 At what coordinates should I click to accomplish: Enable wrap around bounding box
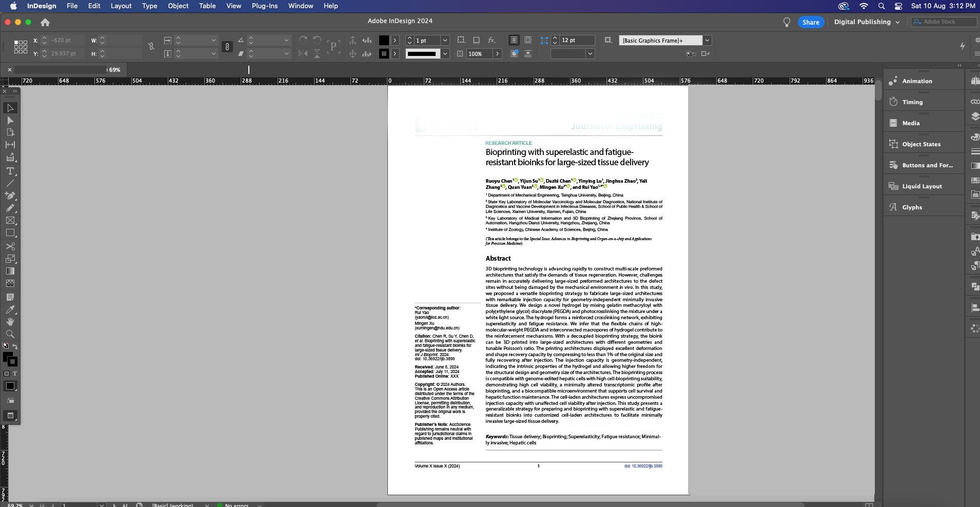coord(527,40)
